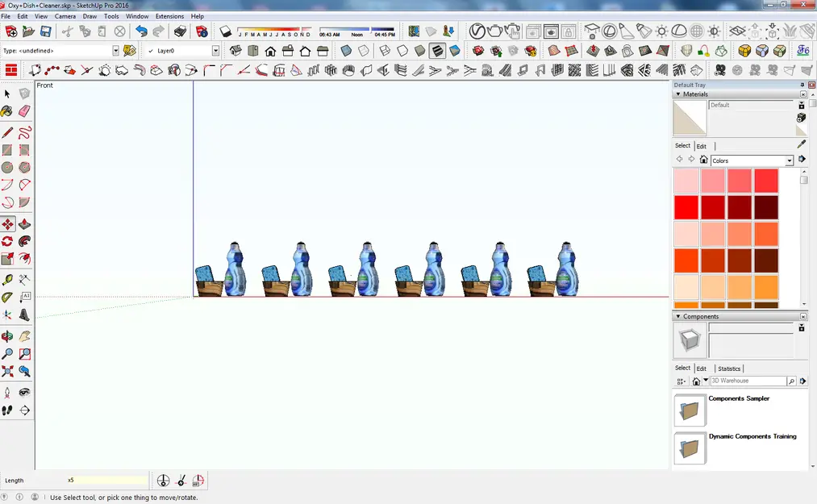Pin the Default Tray open
Image resolution: width=817 pixels, height=504 pixels.
click(x=802, y=85)
